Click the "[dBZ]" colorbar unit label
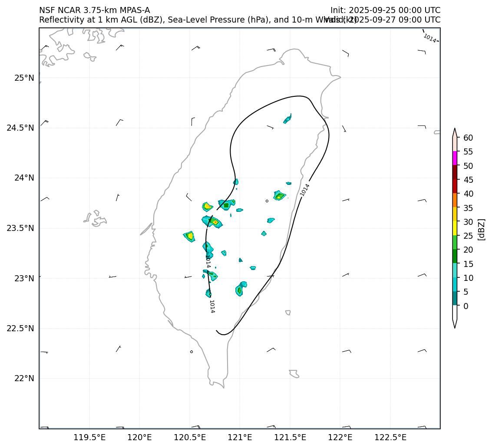The image size is (492, 448). point(481,229)
